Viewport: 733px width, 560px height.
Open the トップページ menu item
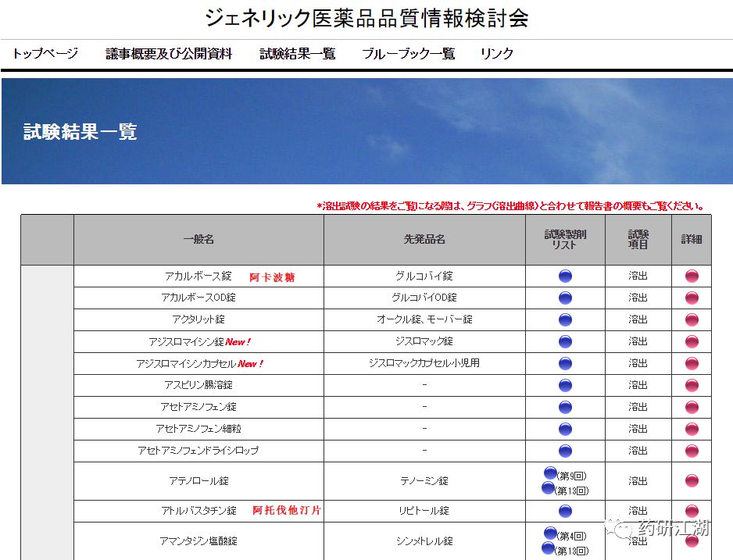coord(45,54)
